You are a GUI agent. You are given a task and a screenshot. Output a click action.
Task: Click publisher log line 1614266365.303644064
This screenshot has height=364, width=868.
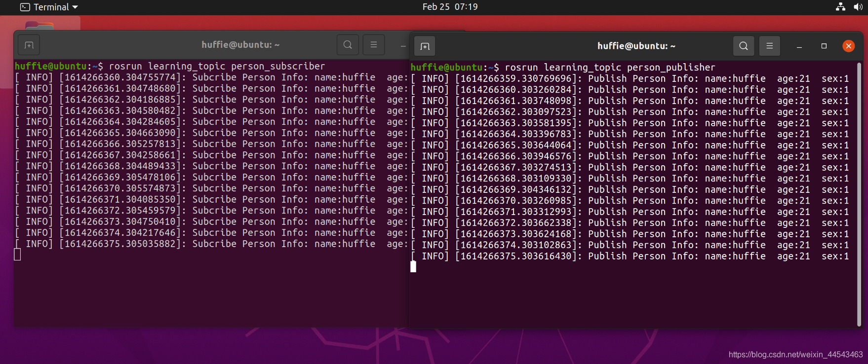[x=630, y=145]
